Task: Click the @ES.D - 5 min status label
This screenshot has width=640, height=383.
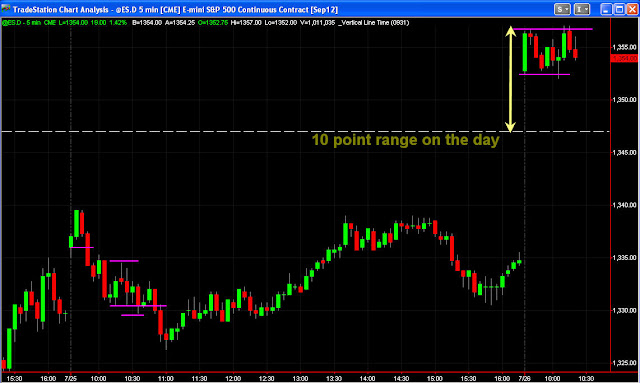Action: (x=21, y=23)
